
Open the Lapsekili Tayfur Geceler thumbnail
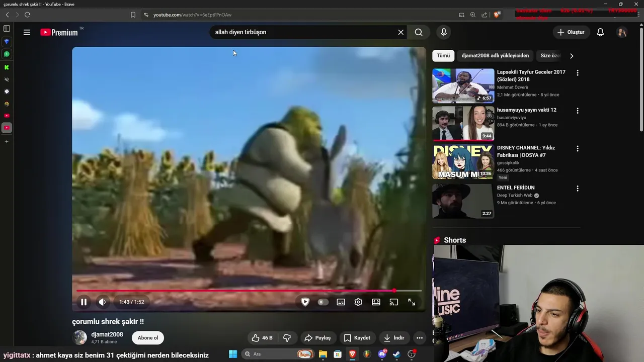tap(463, 85)
